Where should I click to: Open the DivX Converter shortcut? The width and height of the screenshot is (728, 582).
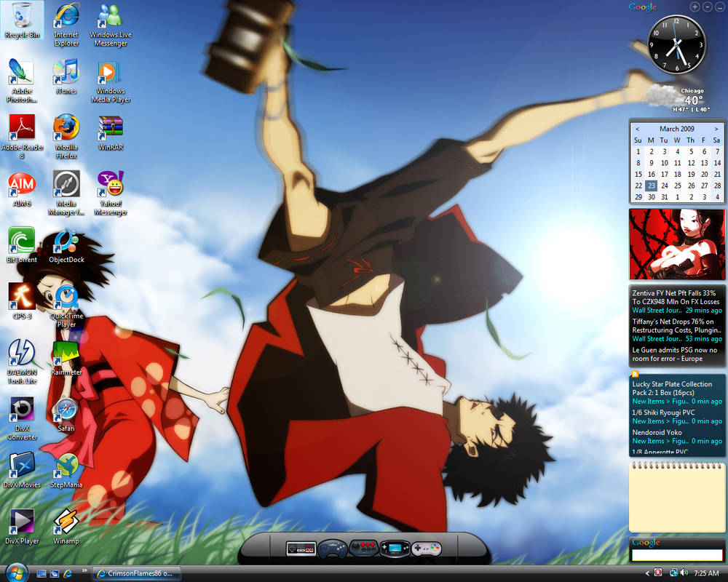22,418
